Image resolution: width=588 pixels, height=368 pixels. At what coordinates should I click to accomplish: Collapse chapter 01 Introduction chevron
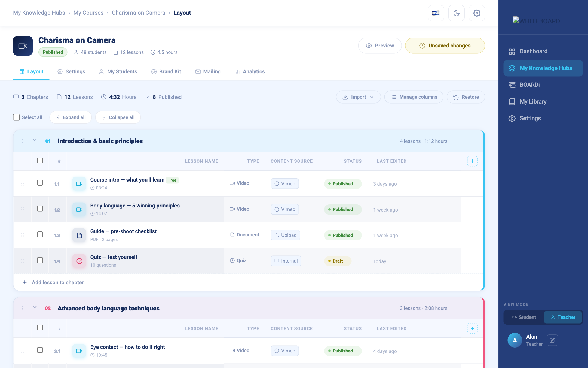coord(35,140)
